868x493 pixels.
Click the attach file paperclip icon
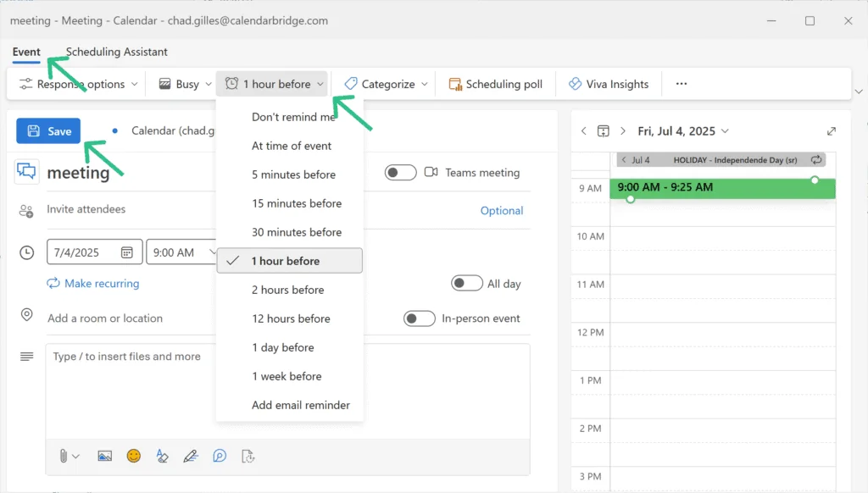(x=63, y=456)
